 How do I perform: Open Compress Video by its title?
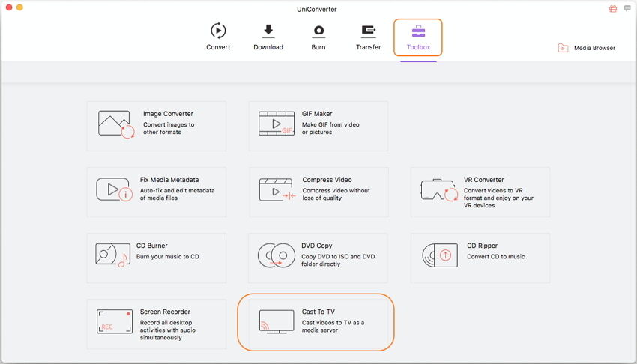[327, 179]
